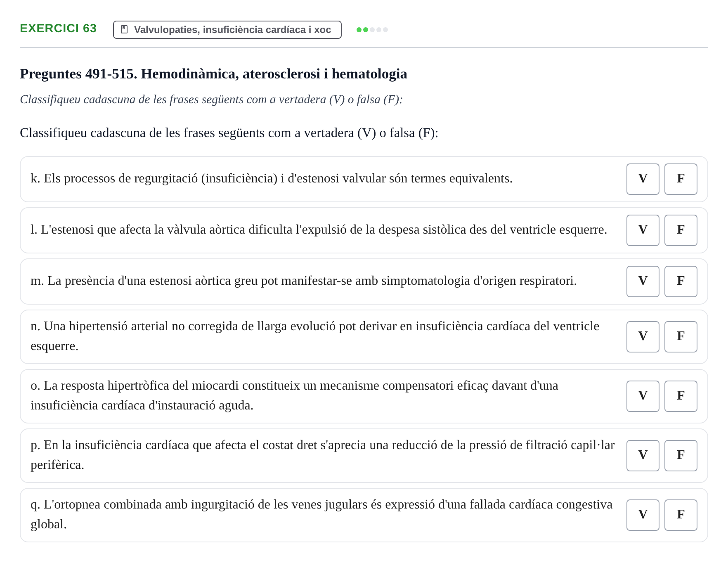Mark statement k as F
The image size is (728, 563).
pyautogui.click(x=681, y=179)
